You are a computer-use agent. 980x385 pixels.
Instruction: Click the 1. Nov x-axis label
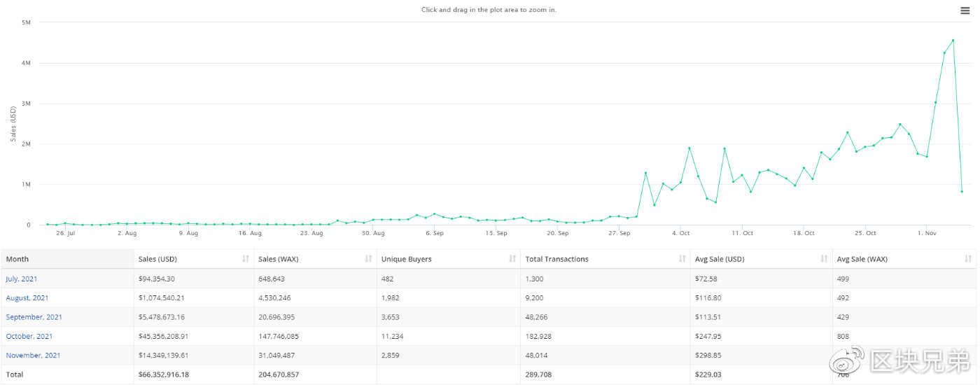pyautogui.click(x=926, y=233)
